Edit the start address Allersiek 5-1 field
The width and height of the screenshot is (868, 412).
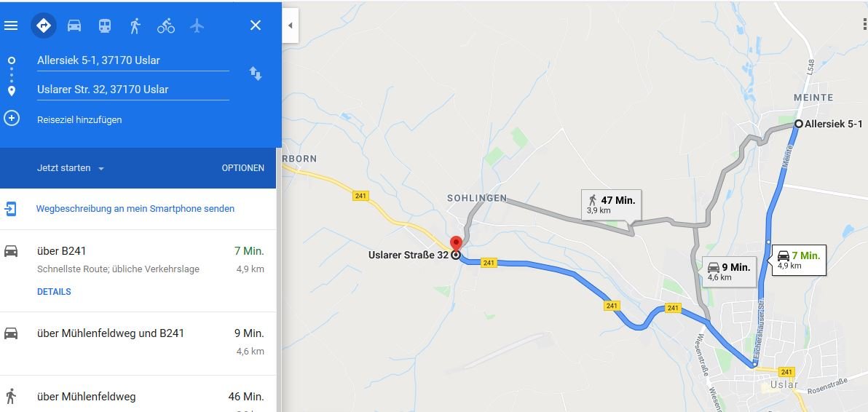click(133, 60)
